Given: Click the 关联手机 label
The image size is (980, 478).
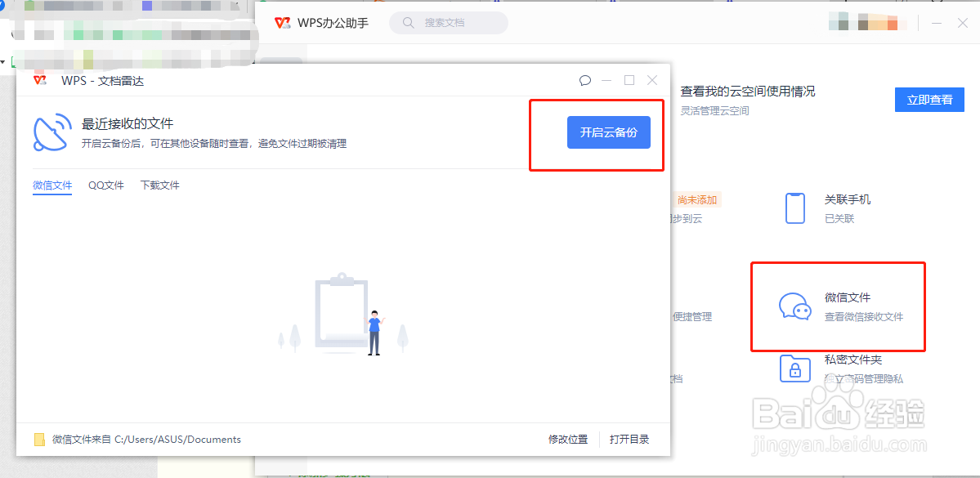Looking at the screenshot, I should coord(848,200).
